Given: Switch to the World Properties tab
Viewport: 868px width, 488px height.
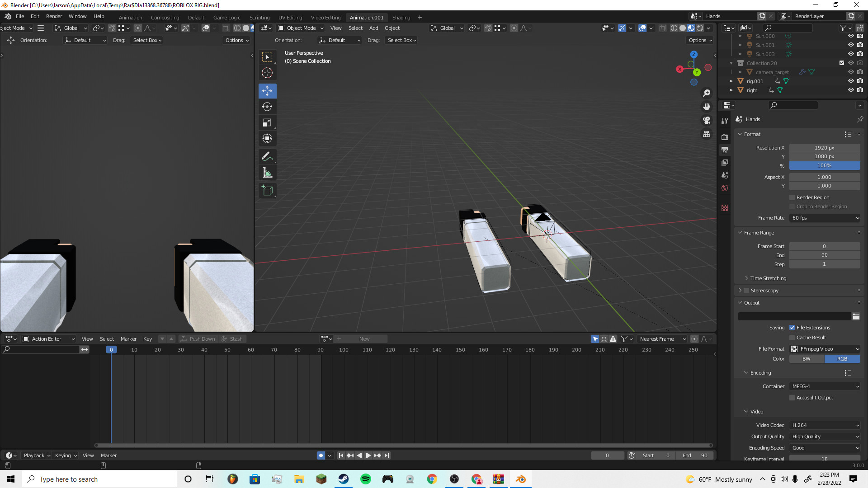Looking at the screenshot, I should click(725, 188).
